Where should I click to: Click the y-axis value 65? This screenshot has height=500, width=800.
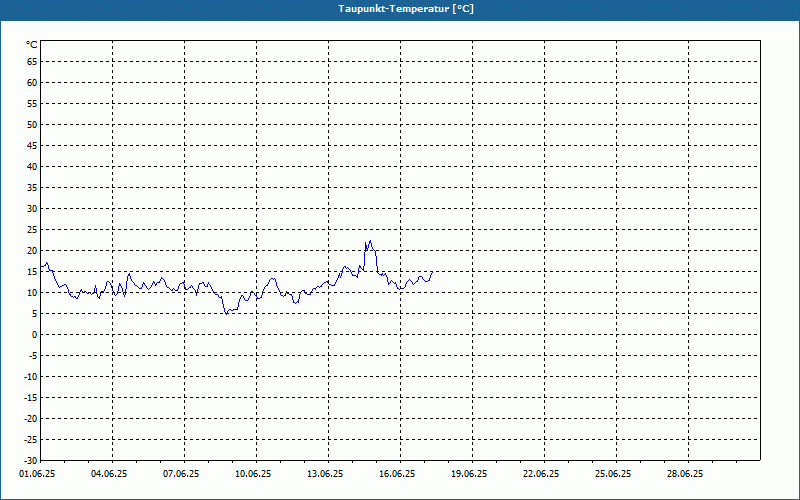coord(32,62)
